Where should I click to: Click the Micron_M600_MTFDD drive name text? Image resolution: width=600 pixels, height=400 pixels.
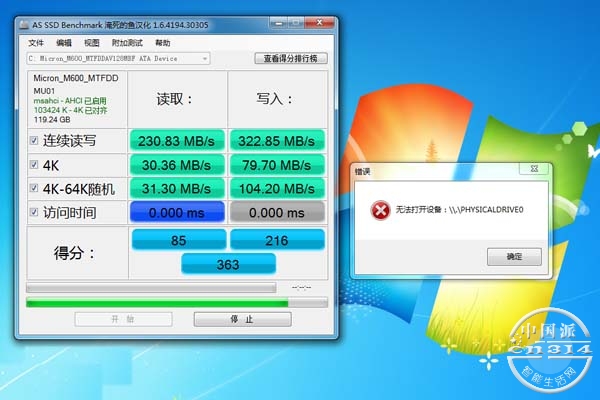(x=76, y=78)
